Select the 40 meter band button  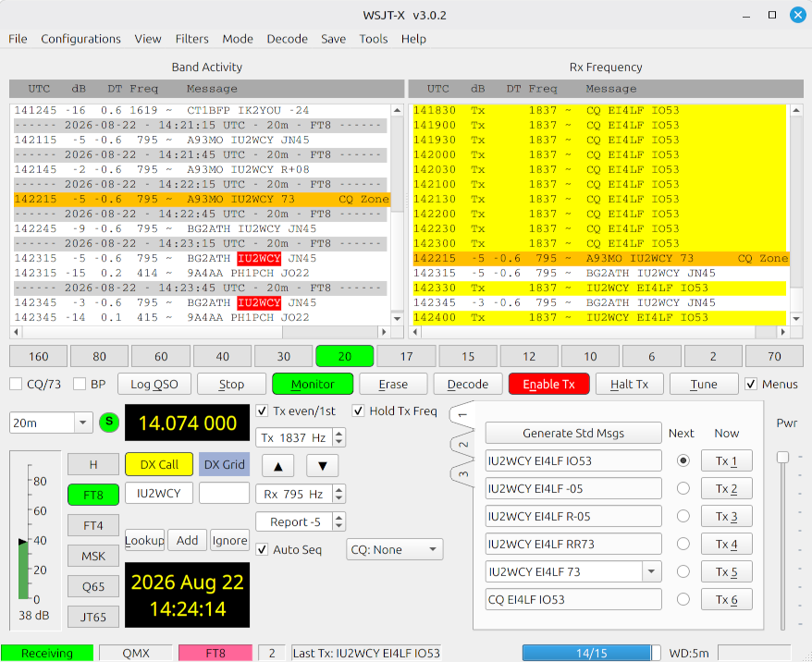(223, 356)
